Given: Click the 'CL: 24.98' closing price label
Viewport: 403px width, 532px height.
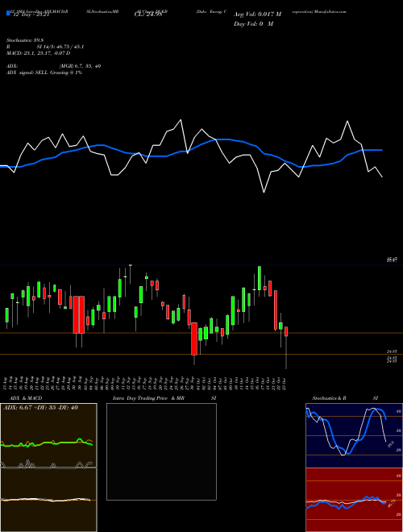Looking at the screenshot, I should [x=148, y=15].
